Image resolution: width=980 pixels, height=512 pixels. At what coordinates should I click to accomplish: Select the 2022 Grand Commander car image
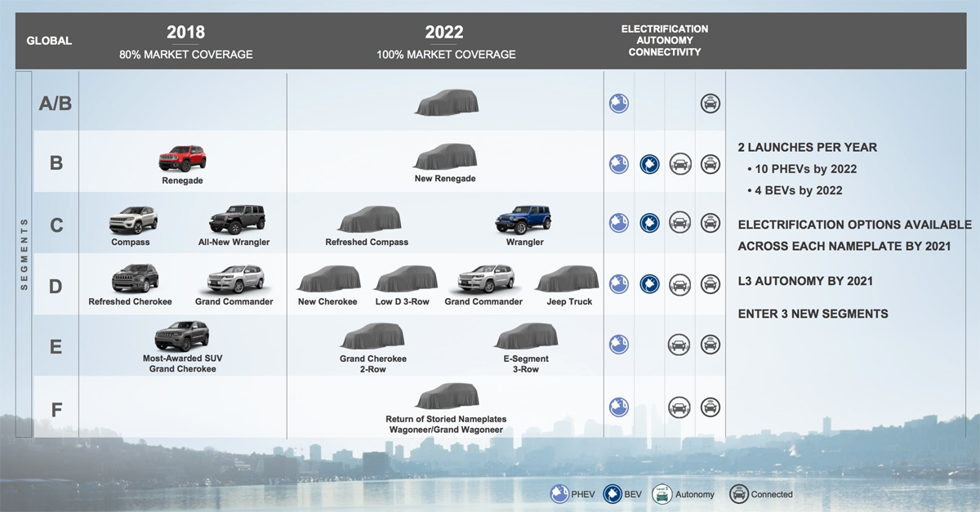coord(487,279)
